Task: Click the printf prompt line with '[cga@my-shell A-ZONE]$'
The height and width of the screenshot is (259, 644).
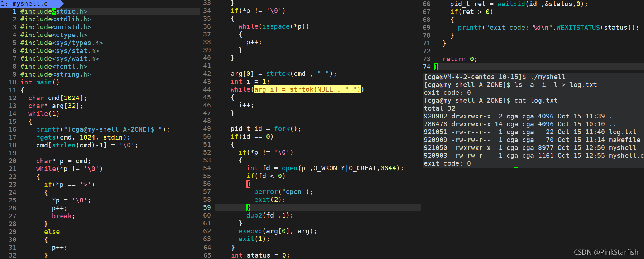Action: click(x=103, y=129)
